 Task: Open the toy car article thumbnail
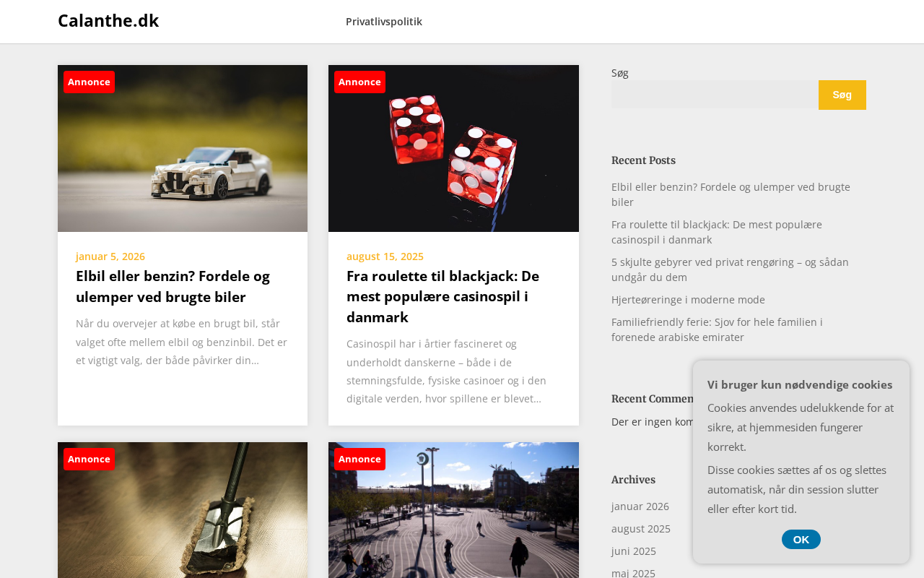183,148
